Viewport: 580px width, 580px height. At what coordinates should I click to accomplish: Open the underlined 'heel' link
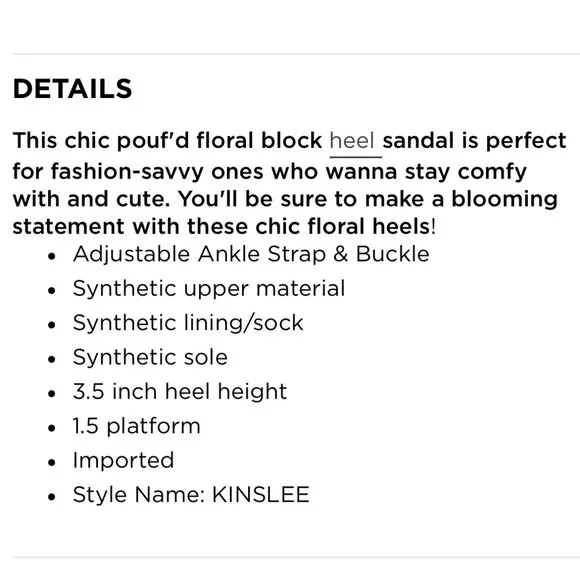click(x=352, y=141)
